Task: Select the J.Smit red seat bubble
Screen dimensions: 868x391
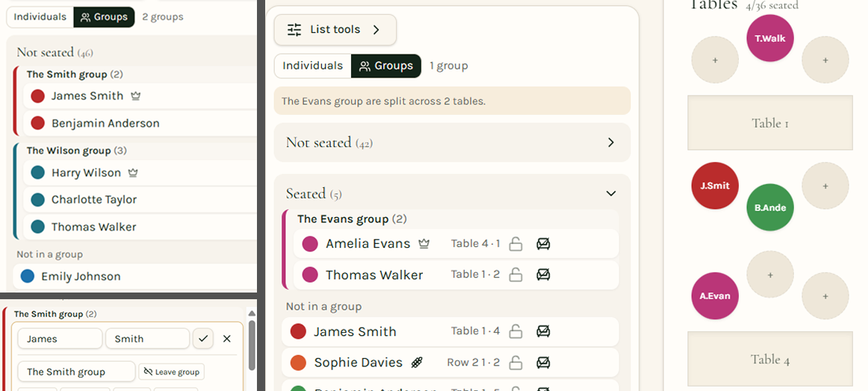Action: tap(715, 186)
